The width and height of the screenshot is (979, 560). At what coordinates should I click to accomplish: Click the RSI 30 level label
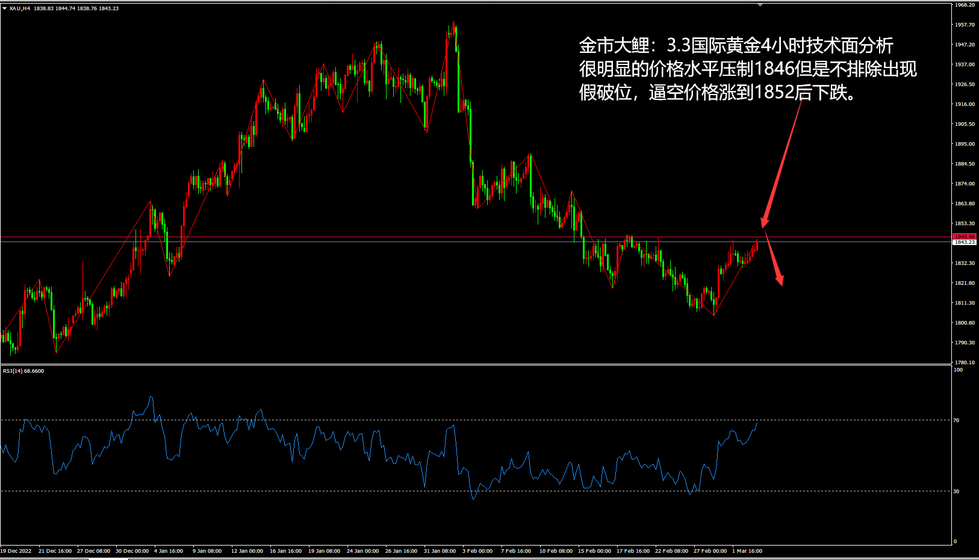click(956, 491)
